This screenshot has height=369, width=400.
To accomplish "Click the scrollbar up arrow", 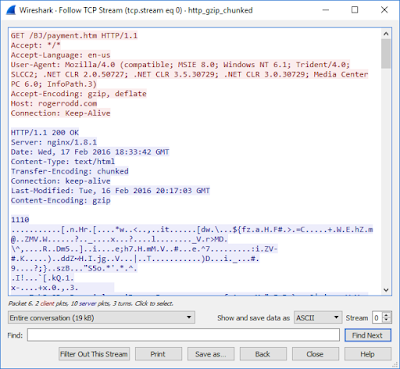I will [386, 33].
